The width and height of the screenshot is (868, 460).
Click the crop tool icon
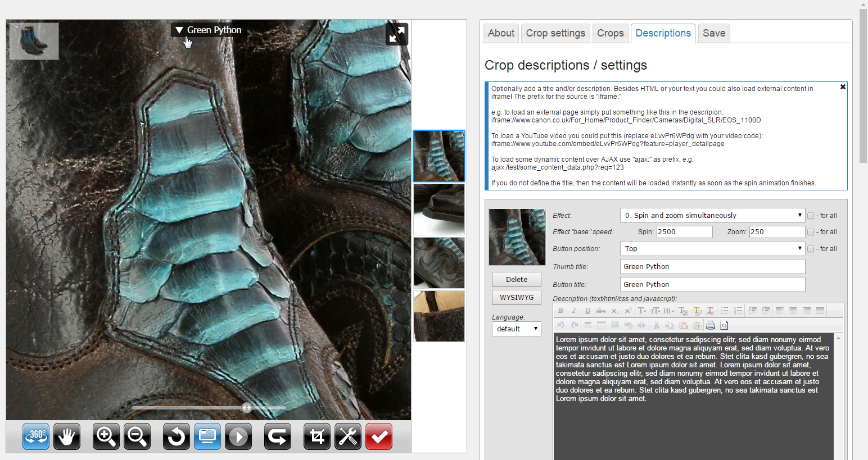pyautogui.click(x=317, y=436)
